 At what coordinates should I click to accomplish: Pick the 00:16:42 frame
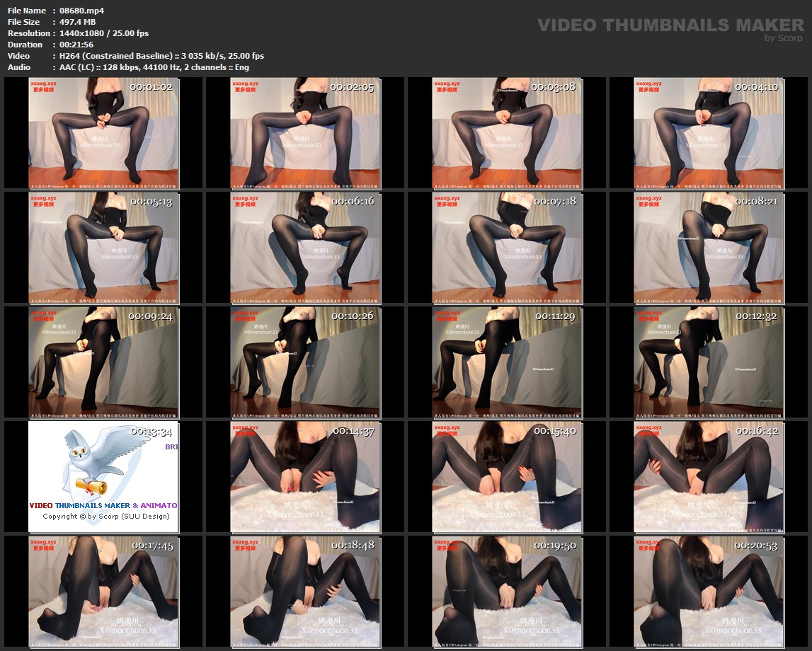[x=709, y=478]
